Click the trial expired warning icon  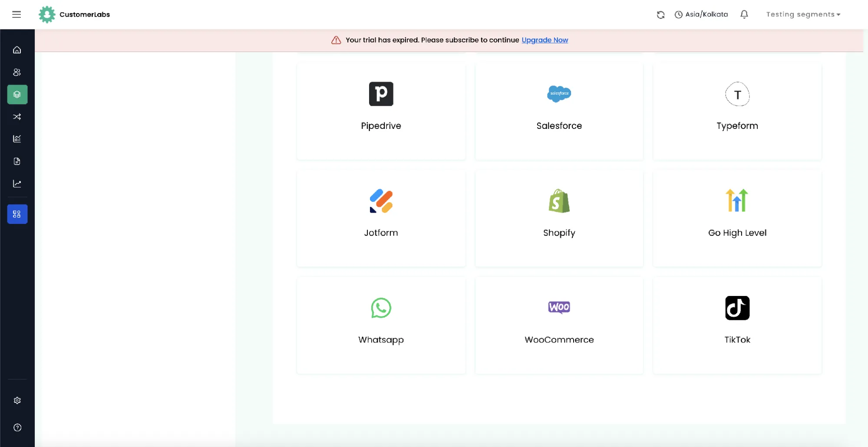tap(336, 40)
